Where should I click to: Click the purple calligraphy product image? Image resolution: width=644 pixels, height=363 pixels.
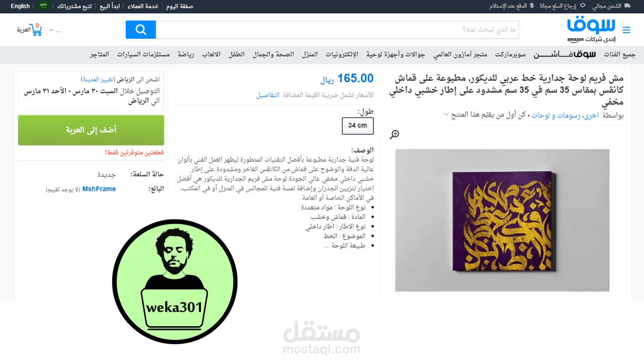tap(502, 220)
